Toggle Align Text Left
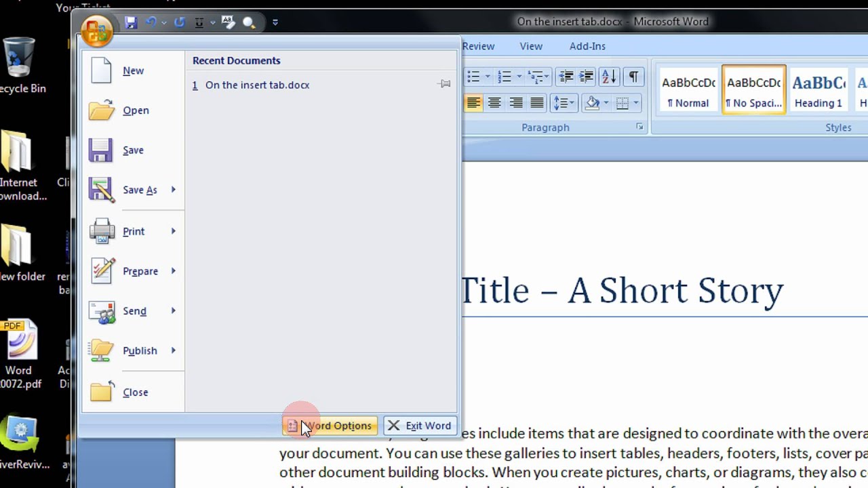868x488 pixels. pyautogui.click(x=473, y=103)
